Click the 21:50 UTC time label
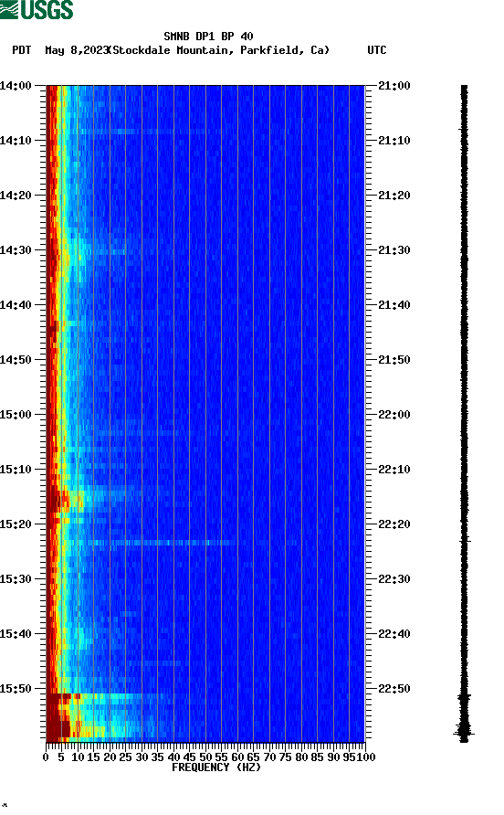 pos(394,360)
